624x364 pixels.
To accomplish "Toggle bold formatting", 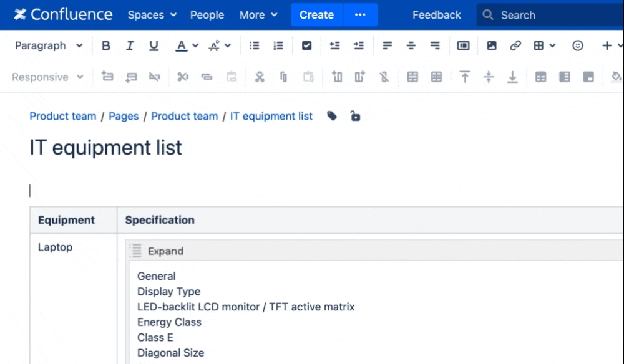I will (106, 45).
